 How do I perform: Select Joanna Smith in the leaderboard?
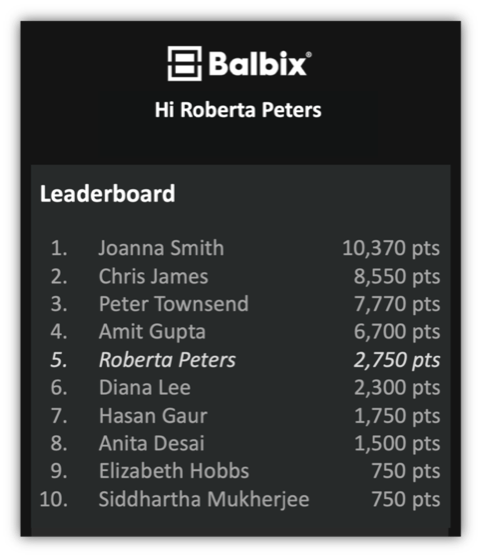161,248
